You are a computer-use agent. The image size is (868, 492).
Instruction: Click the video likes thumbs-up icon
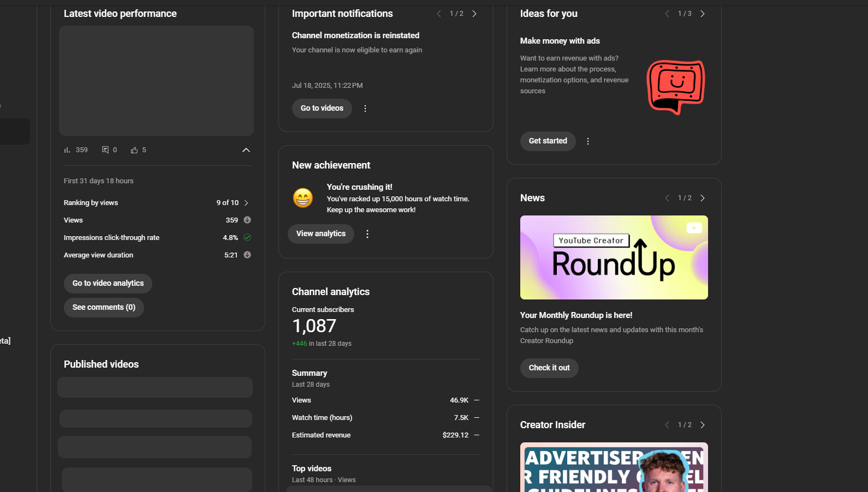coord(134,150)
